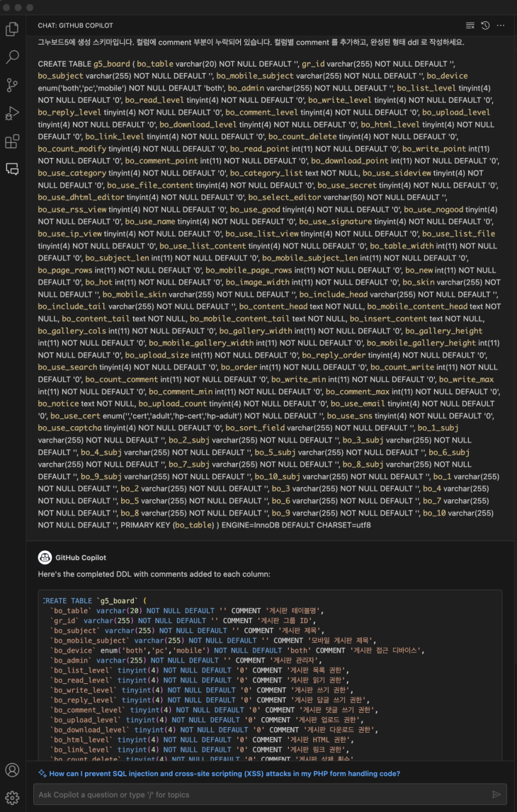Open the Source Control view
The height and width of the screenshot is (812, 517).
coord(12,86)
